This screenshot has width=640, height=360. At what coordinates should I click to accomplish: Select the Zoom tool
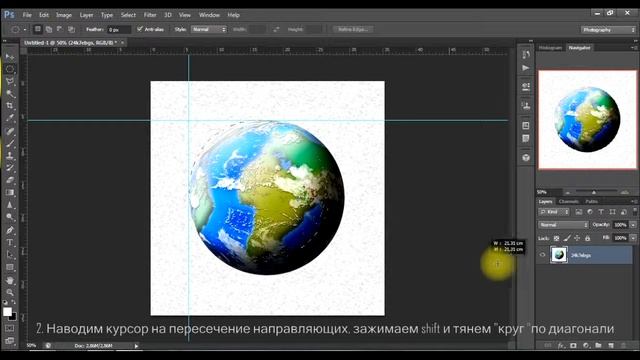click(x=10, y=292)
